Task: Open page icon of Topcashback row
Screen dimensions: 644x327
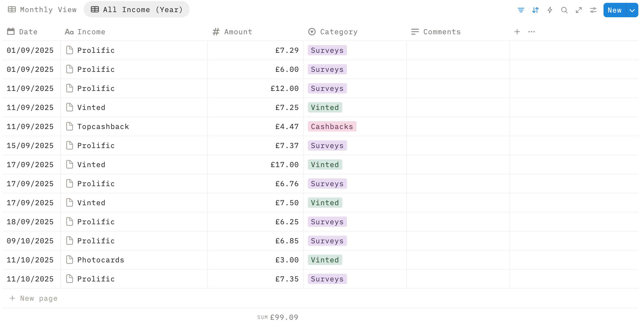Action: coord(69,126)
